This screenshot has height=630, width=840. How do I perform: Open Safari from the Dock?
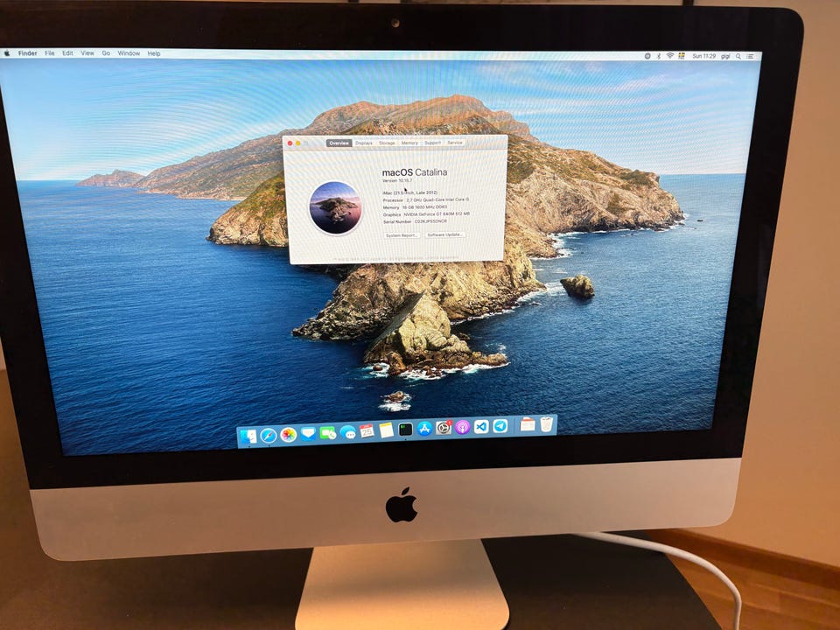269,435
